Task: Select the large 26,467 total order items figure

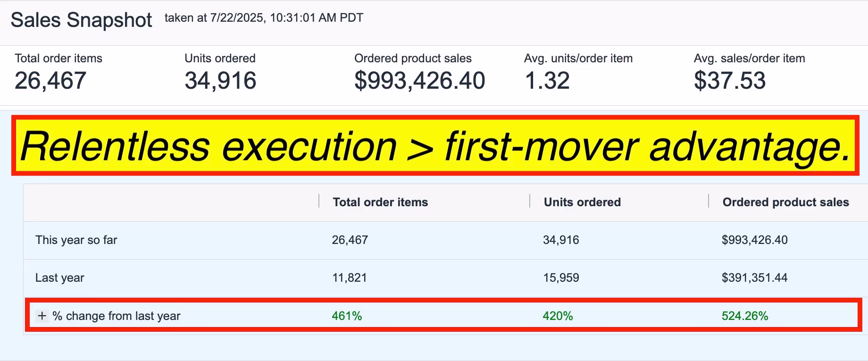Action: click(50, 81)
